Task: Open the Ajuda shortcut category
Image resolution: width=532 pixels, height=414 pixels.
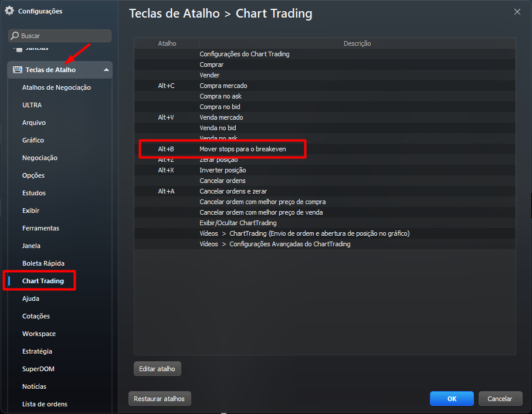Action: point(31,298)
